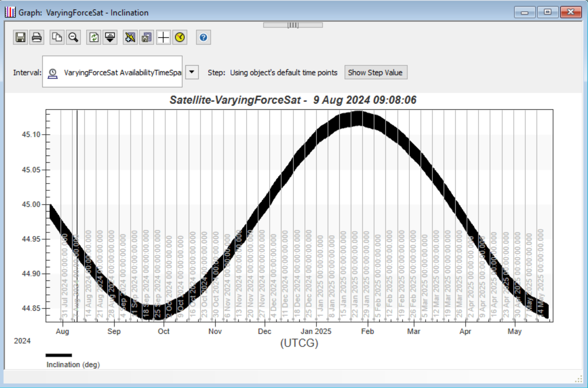Click the toolbar grip handle at top
The width and height of the screenshot is (588, 388).
coord(293,25)
